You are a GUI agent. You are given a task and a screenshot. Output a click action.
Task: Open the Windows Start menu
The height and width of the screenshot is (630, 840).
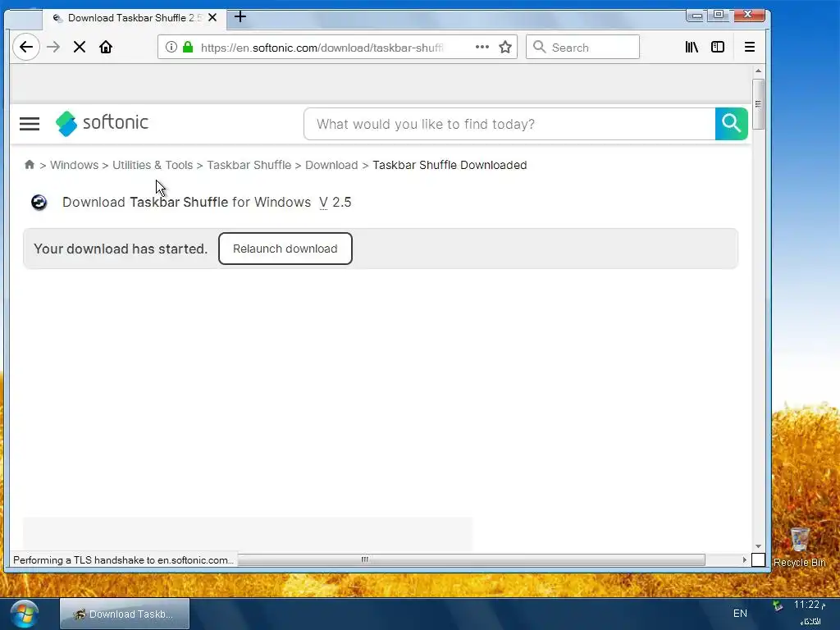(x=24, y=614)
